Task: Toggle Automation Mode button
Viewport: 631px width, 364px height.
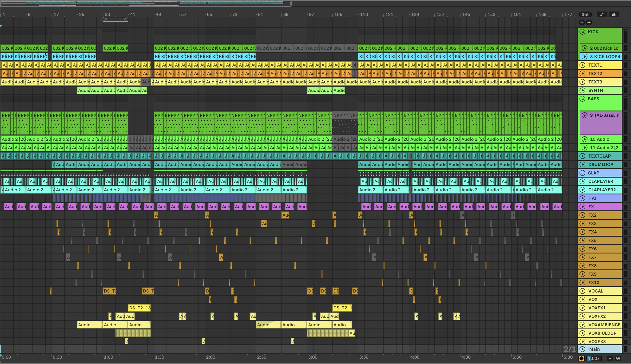Action: (602, 14)
